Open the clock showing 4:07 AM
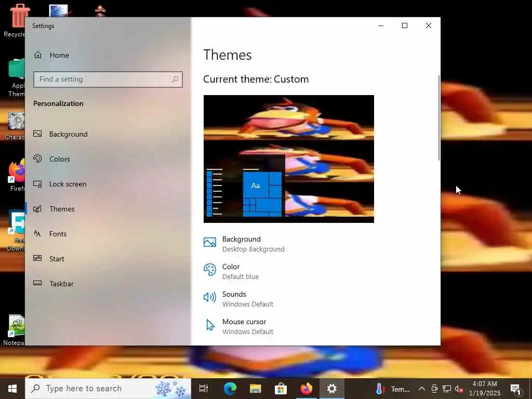Screen dimensions: 532x399 point(485,389)
